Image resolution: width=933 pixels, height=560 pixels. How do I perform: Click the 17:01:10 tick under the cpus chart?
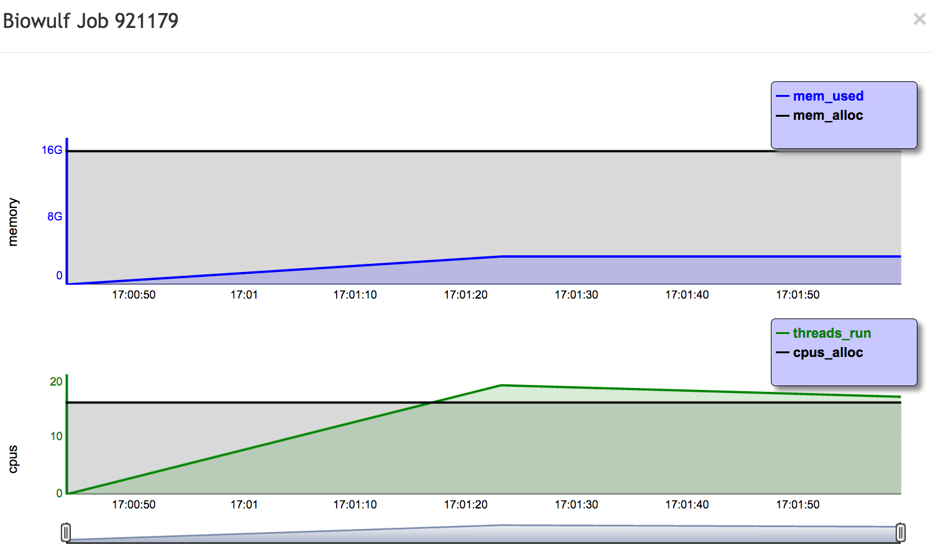tap(355, 505)
